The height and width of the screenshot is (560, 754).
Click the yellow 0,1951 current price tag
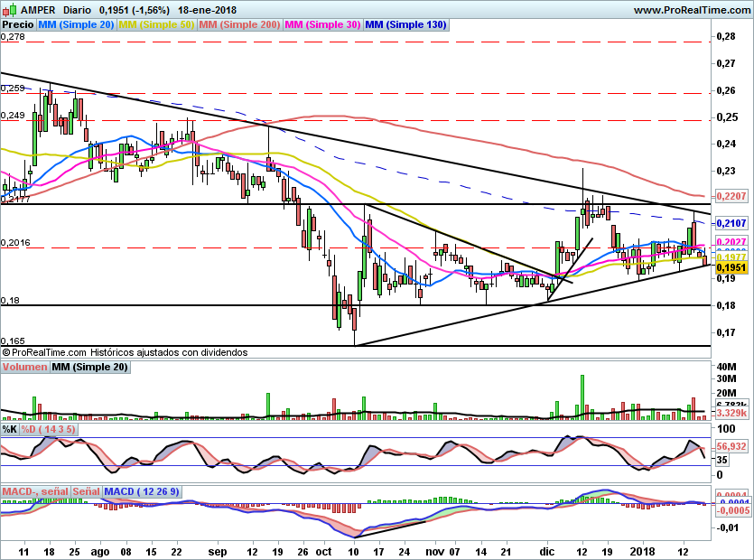pyautogui.click(x=731, y=268)
